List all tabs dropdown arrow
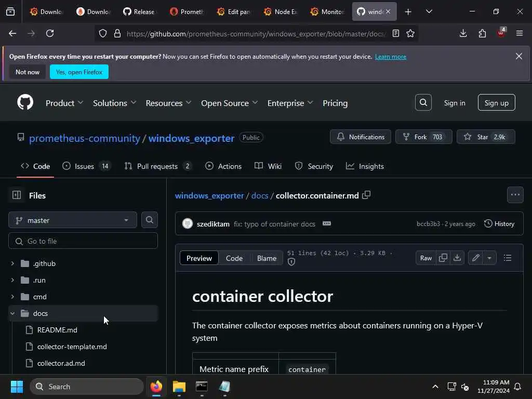Image resolution: width=532 pixels, height=399 pixels. pos(429,11)
